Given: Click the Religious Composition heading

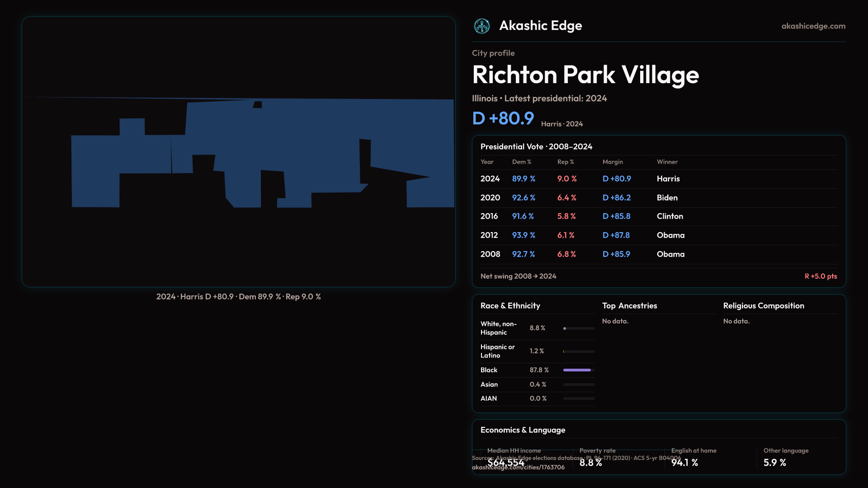Looking at the screenshot, I should click(763, 306).
